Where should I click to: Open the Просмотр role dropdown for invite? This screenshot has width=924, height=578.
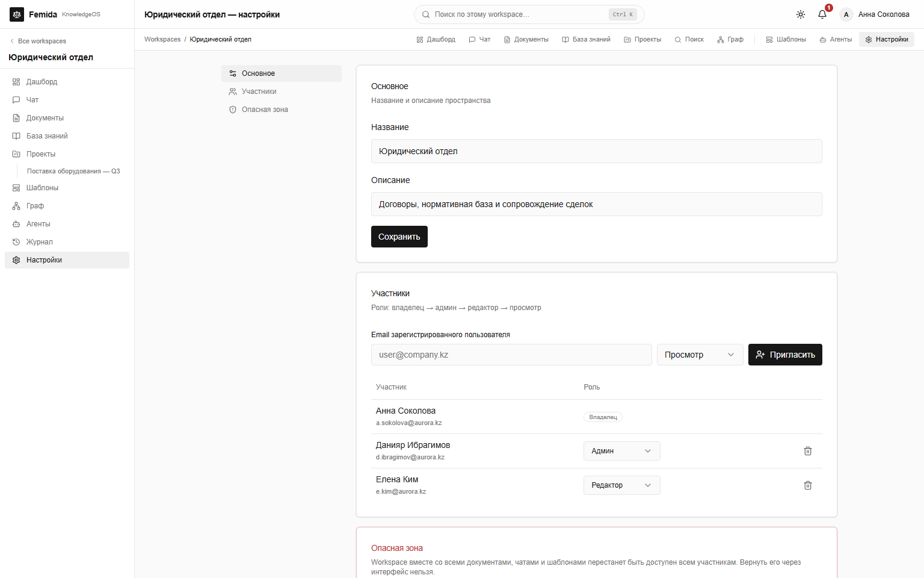pos(700,355)
